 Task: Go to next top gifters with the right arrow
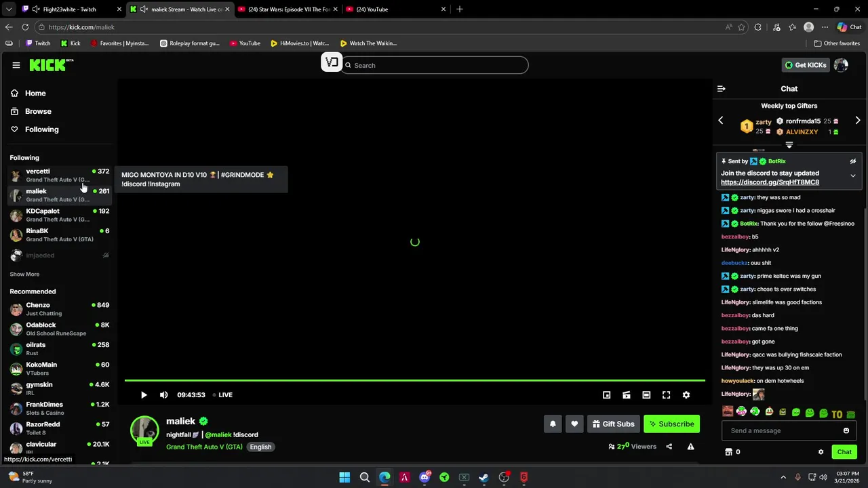click(x=858, y=121)
